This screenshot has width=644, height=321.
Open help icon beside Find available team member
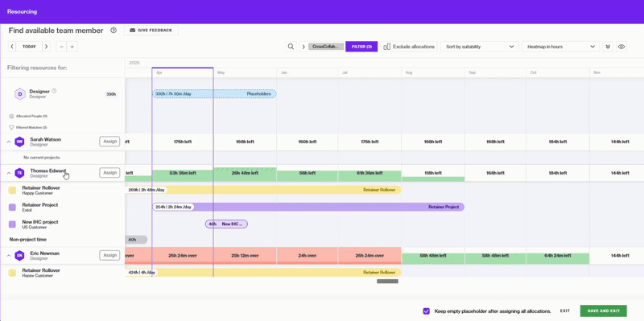tap(114, 31)
